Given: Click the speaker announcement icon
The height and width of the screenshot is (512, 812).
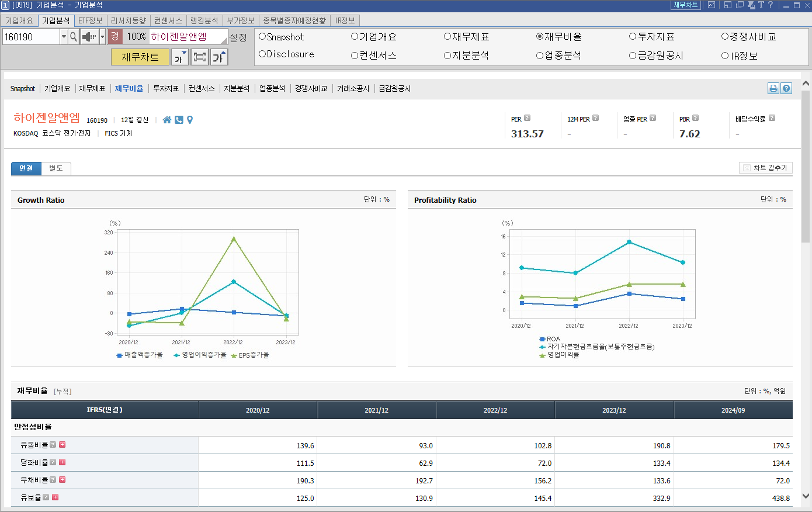Looking at the screenshot, I should 89,37.
